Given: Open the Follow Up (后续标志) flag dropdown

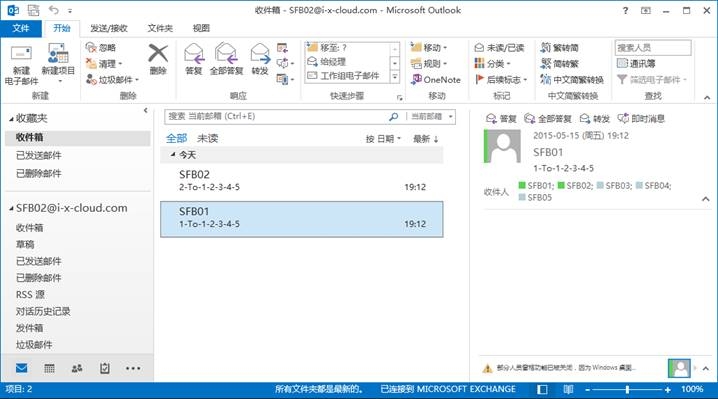Looking at the screenshot, I should pos(501,80).
